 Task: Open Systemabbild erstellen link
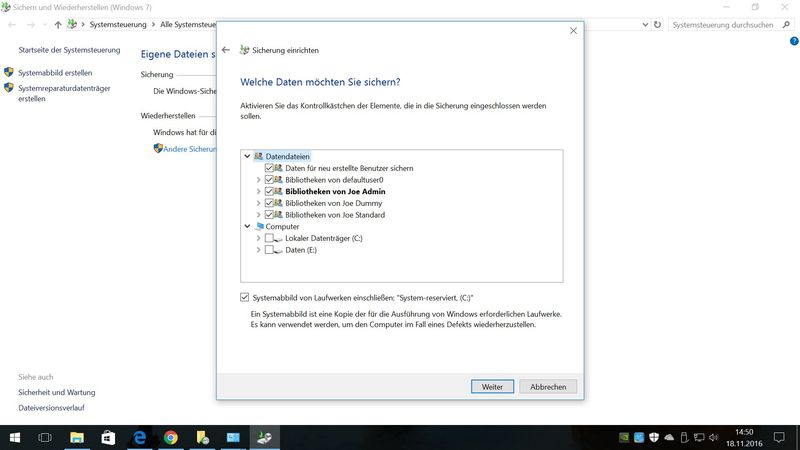(x=55, y=73)
